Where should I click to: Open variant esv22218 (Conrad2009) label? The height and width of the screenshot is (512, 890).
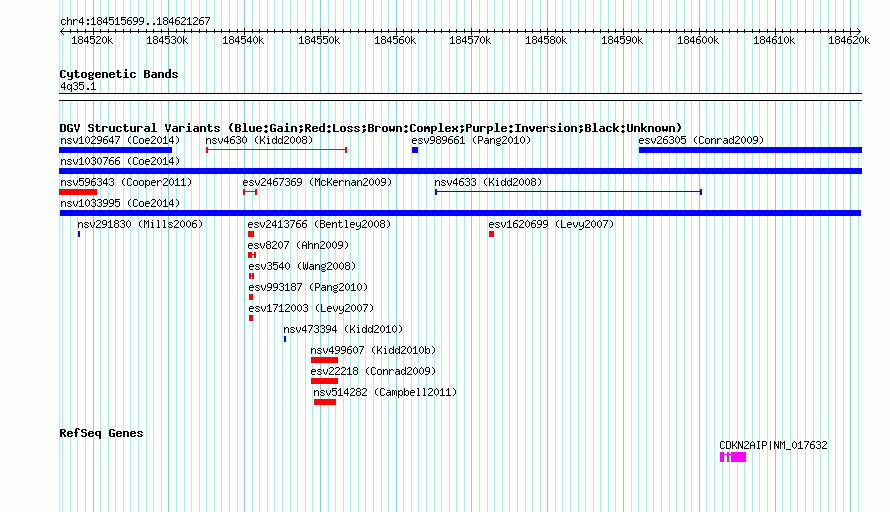tap(373, 371)
